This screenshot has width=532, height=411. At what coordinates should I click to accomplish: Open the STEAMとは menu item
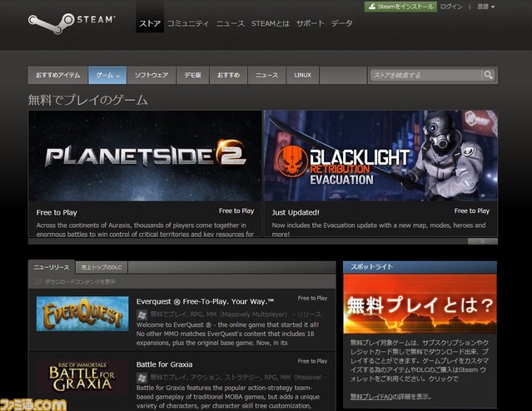click(270, 23)
